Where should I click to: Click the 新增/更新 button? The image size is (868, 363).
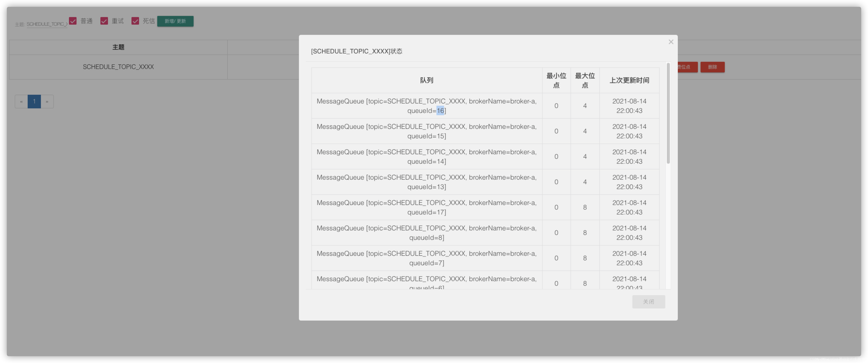click(175, 21)
